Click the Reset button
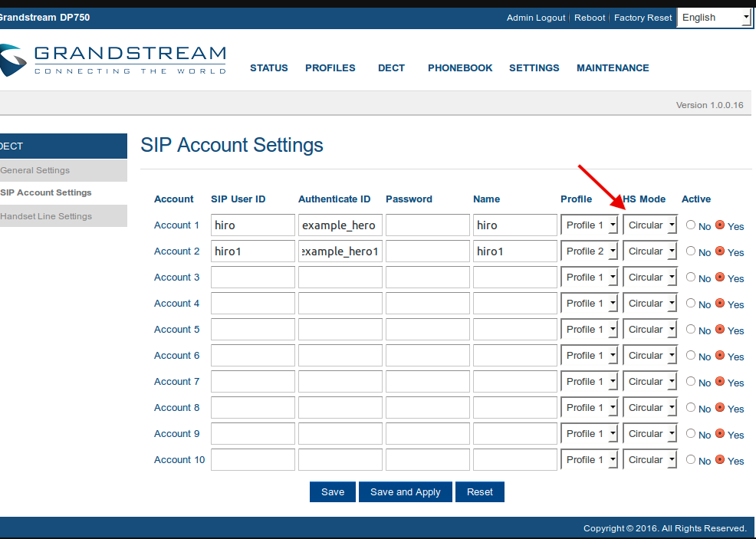 coord(480,491)
